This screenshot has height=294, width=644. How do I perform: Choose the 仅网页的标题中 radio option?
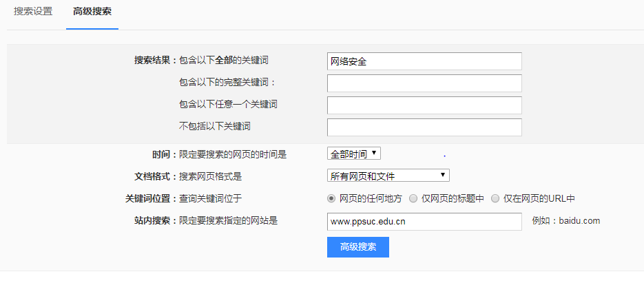[413, 198]
